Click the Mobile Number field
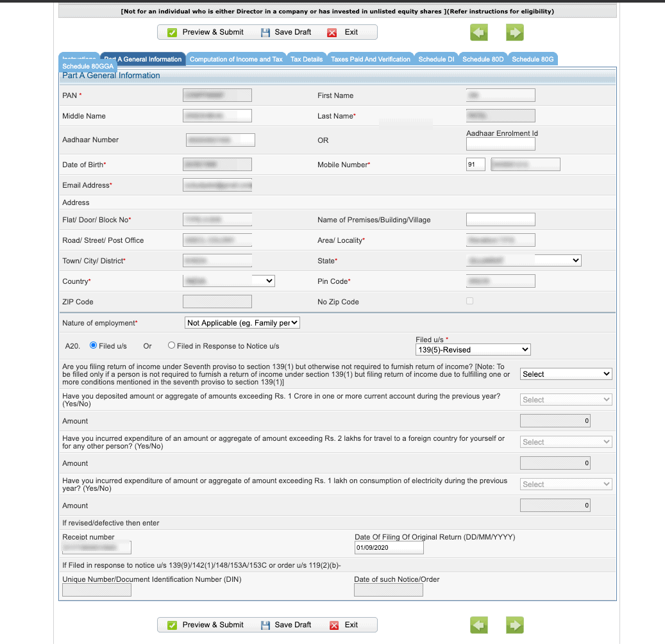This screenshot has width=665, height=644. click(x=525, y=165)
